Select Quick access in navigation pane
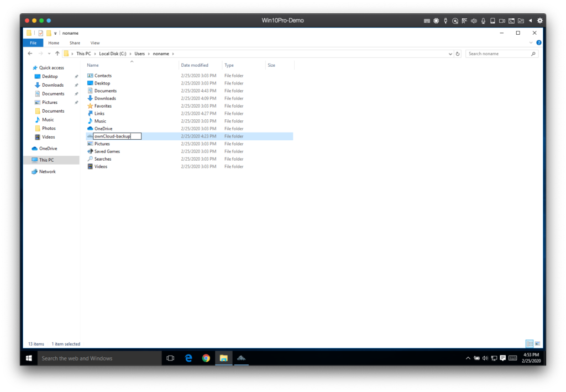This screenshot has width=566, height=392. pyautogui.click(x=51, y=68)
